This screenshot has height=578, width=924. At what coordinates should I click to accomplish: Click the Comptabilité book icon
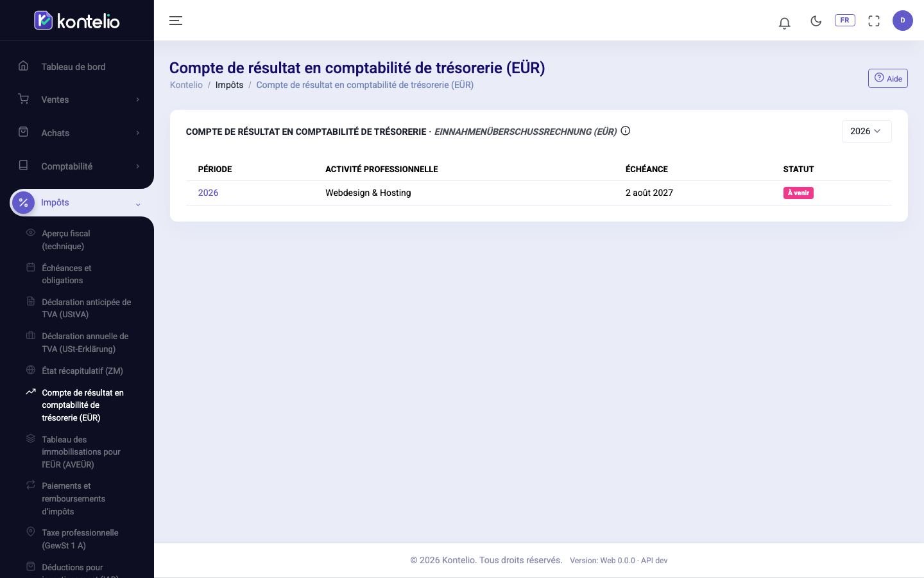(x=23, y=165)
